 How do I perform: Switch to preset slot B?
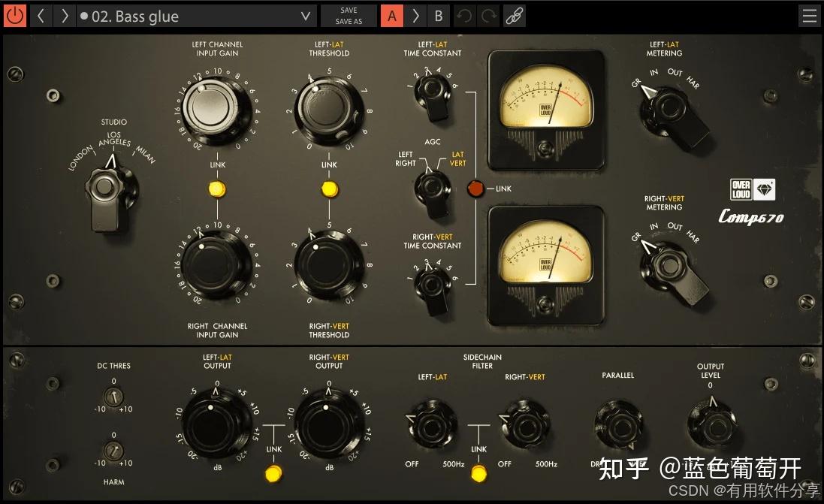click(439, 15)
